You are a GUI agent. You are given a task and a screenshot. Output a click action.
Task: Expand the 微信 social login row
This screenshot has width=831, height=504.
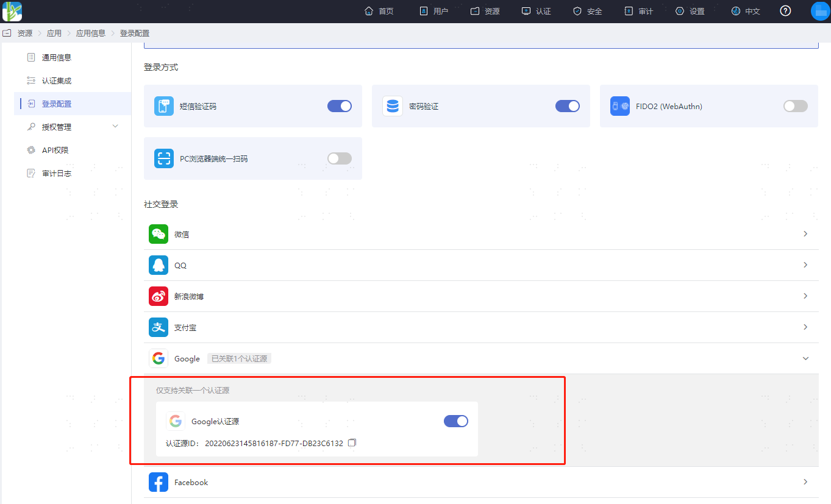point(805,234)
